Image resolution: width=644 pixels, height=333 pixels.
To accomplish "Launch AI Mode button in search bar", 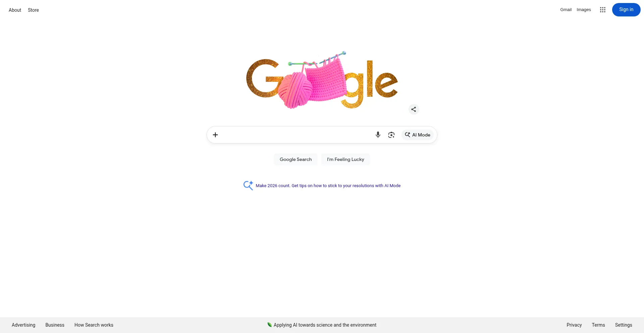I will [417, 135].
